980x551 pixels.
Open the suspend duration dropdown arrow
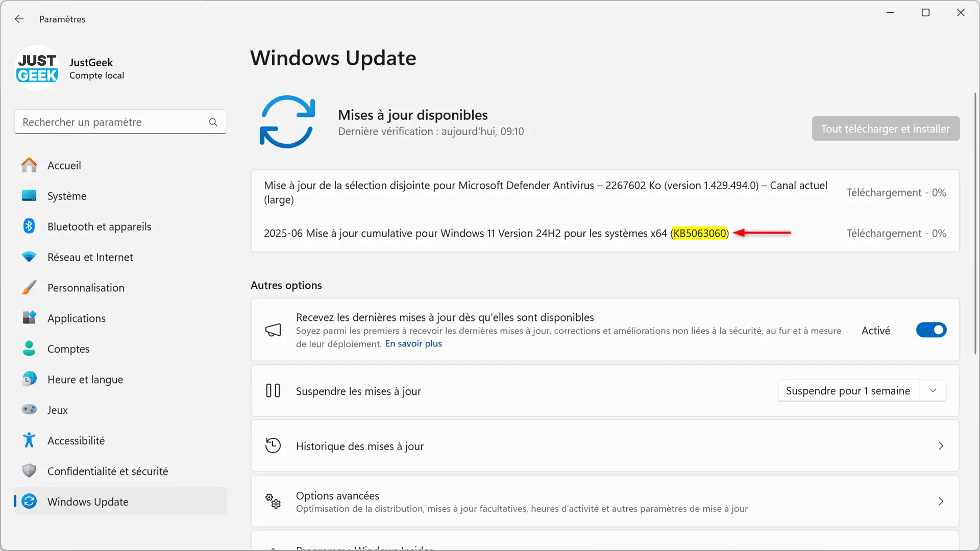click(x=933, y=391)
